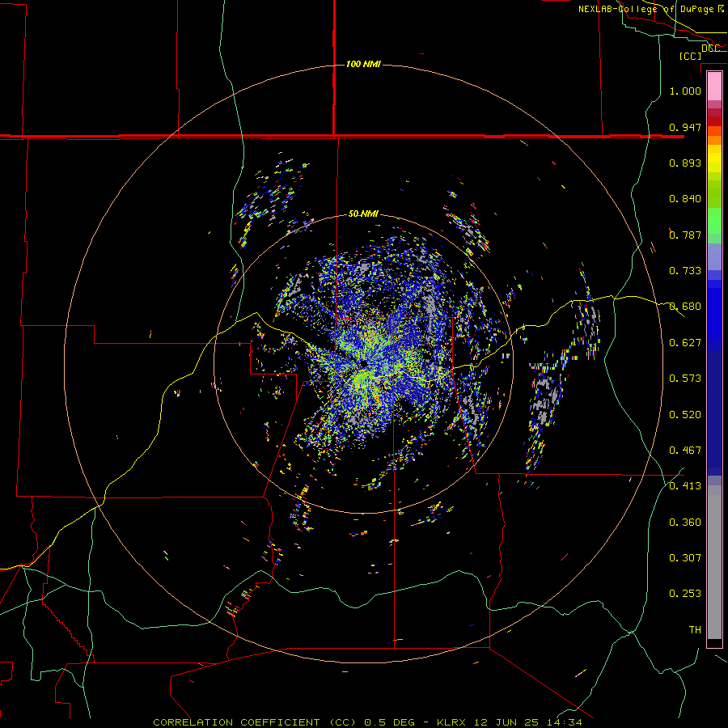Select the gray color bar segment

[714, 562]
